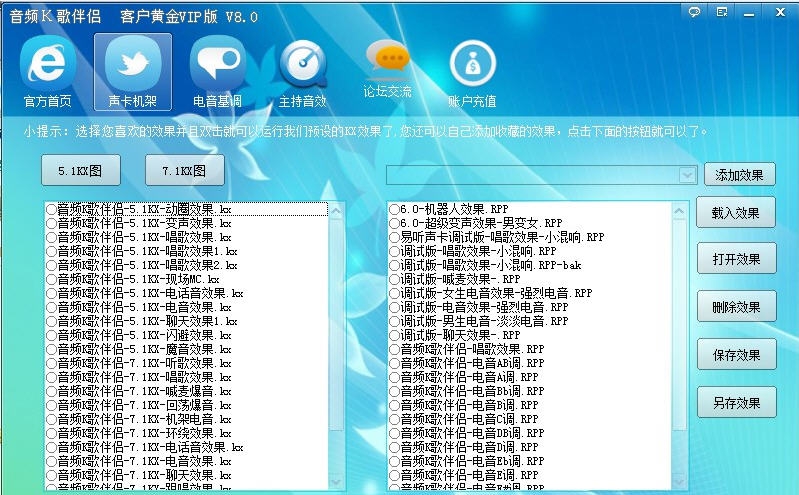
Task: Click the menu list icon in title bar
Action: [722, 12]
